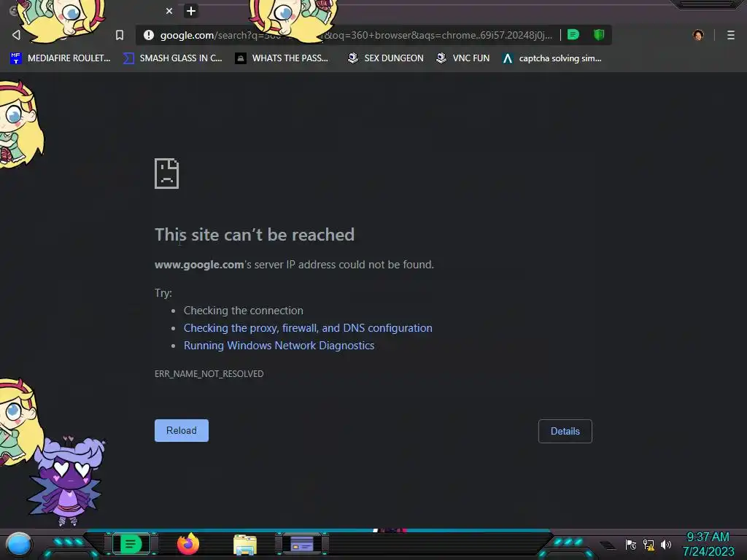The height and width of the screenshot is (560, 747).
Task: Open the browser profile avatar
Action: tap(698, 35)
